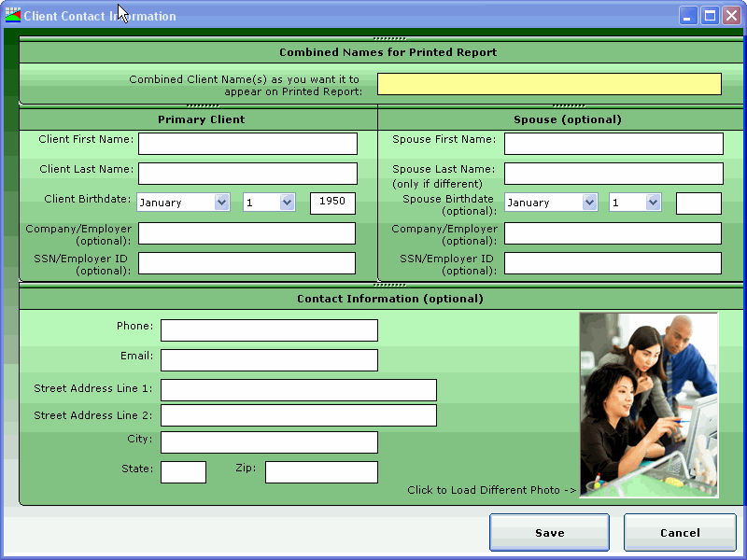Cancel the client contact dialog

pos(681,532)
